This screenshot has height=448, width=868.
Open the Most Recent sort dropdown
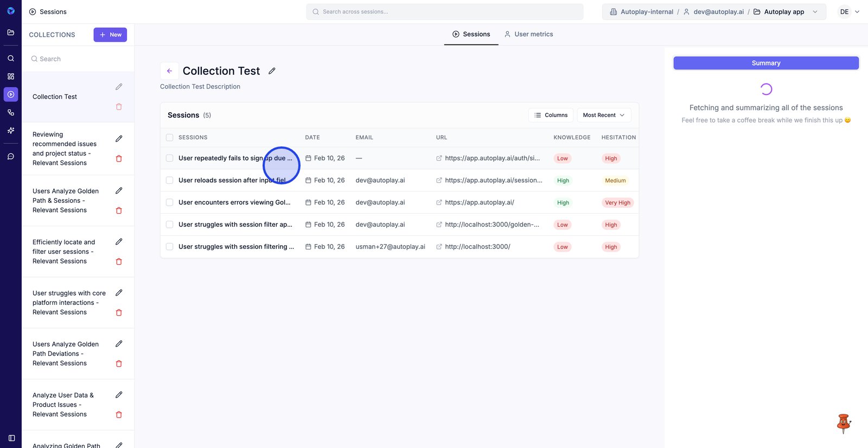pyautogui.click(x=603, y=115)
